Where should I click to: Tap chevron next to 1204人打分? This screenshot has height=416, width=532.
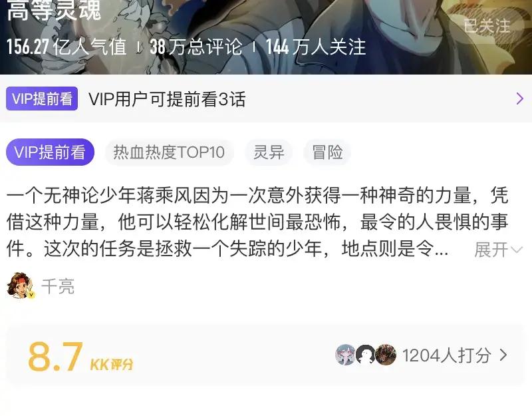(x=503, y=355)
